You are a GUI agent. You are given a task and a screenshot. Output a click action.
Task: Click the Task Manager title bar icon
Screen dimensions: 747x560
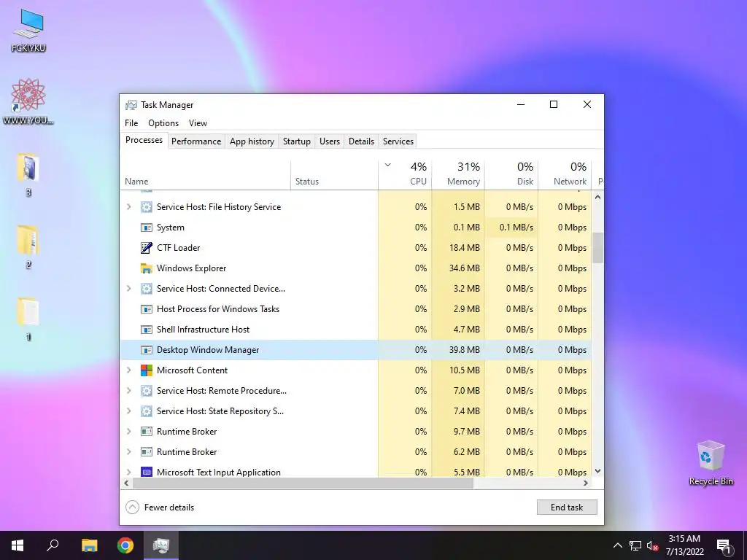click(x=131, y=105)
